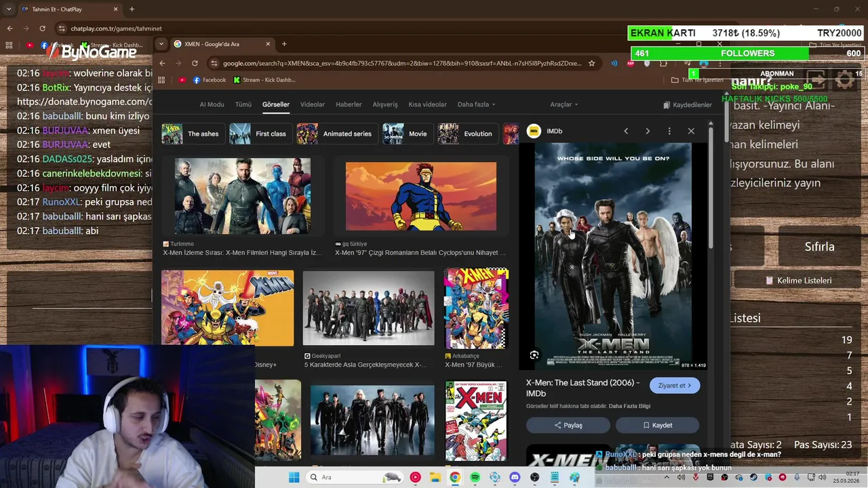Open the Arkabahçe X-Men '97 thumbnail
The image size is (868, 488).
pyautogui.click(x=476, y=308)
